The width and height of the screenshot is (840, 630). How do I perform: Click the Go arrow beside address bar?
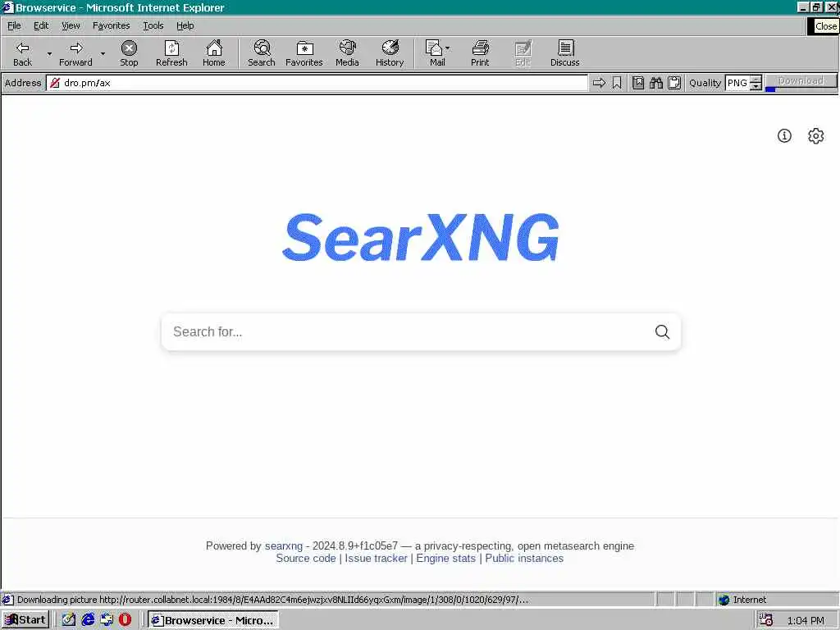coord(599,83)
